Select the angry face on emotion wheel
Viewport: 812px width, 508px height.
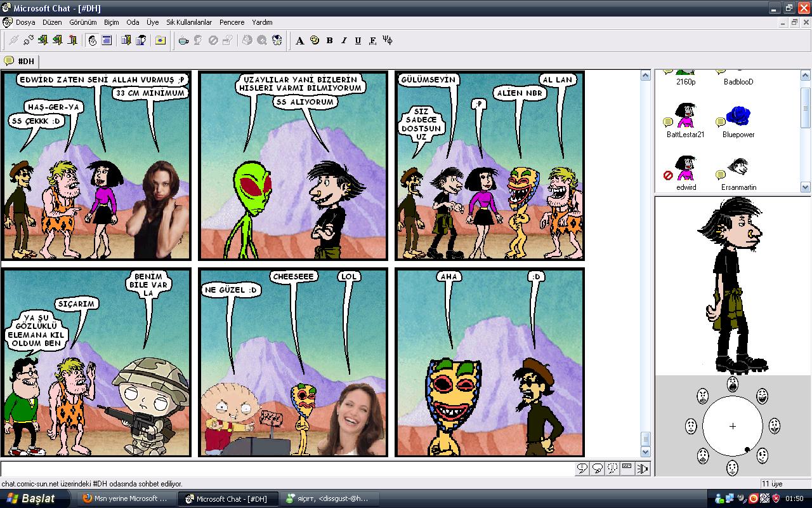click(x=703, y=396)
